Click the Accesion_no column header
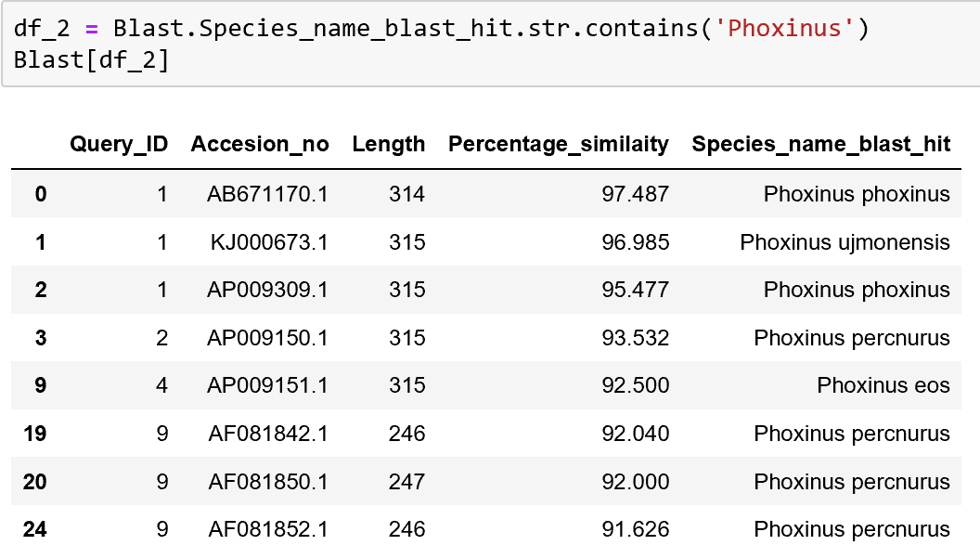 260,144
